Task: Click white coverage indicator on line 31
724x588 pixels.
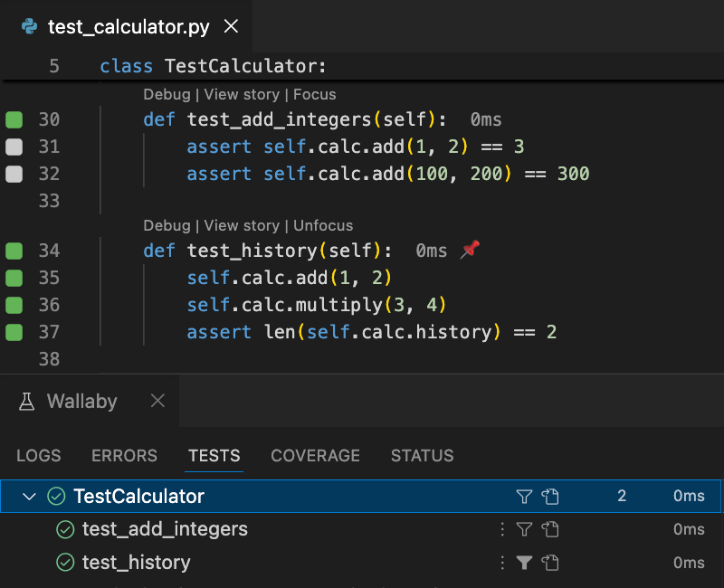Action: tap(14, 147)
